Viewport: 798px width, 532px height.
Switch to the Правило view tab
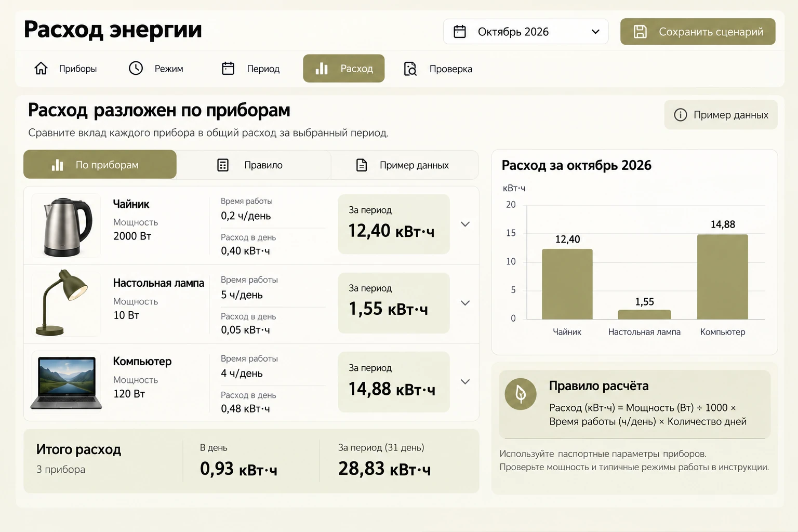click(x=254, y=165)
